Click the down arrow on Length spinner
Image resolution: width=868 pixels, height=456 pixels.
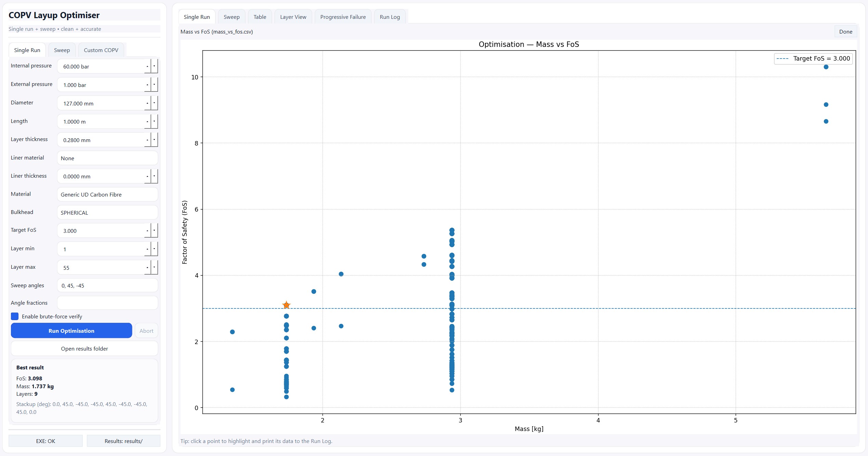pos(154,122)
